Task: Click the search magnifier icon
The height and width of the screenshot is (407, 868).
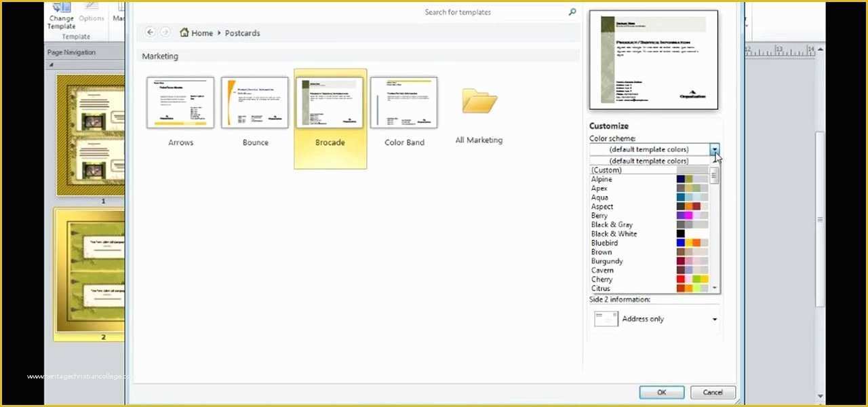Action: pos(572,12)
